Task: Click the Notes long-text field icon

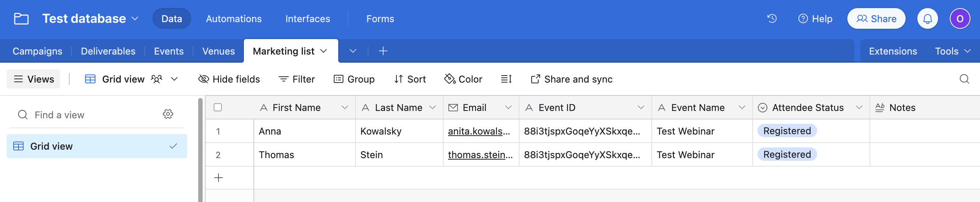Action: pos(879,108)
